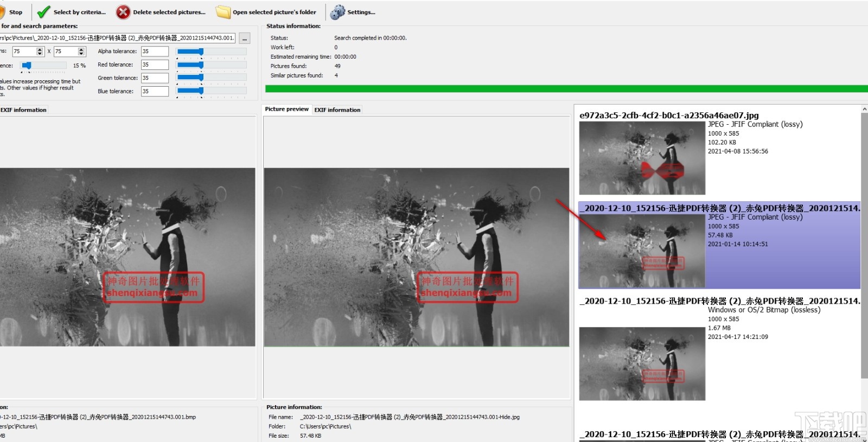Click the gears Settings icon
The width and height of the screenshot is (868, 442).
(x=337, y=12)
